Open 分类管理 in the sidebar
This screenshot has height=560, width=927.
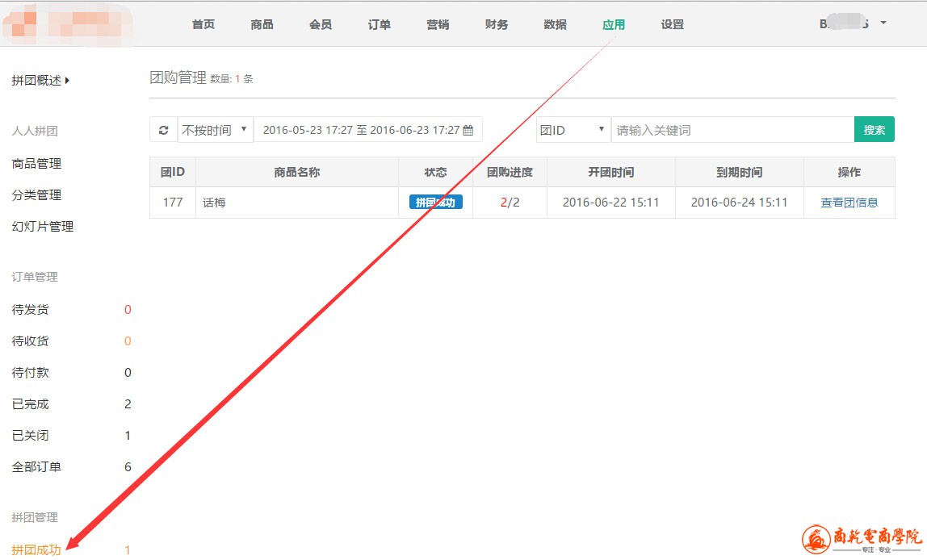coord(37,195)
